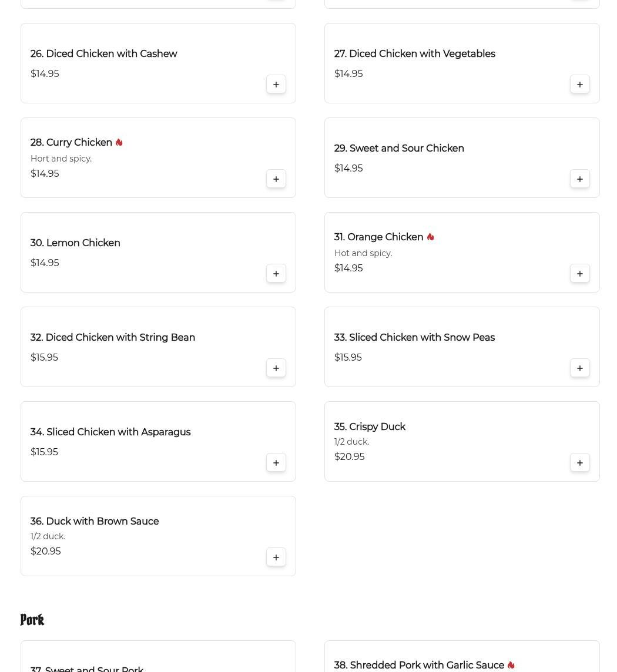
Task: Click plus for Sliced Chicken with Snow Peas
Action: point(579,368)
